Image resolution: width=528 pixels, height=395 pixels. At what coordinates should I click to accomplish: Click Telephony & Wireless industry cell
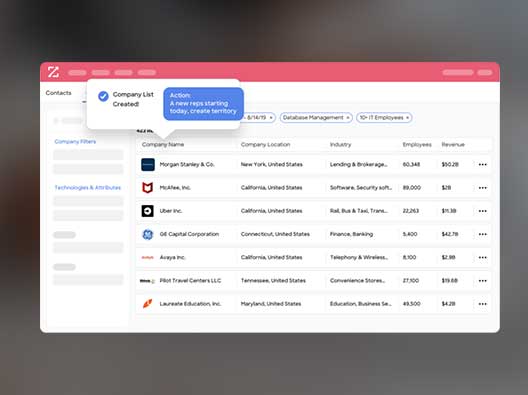coord(359,258)
